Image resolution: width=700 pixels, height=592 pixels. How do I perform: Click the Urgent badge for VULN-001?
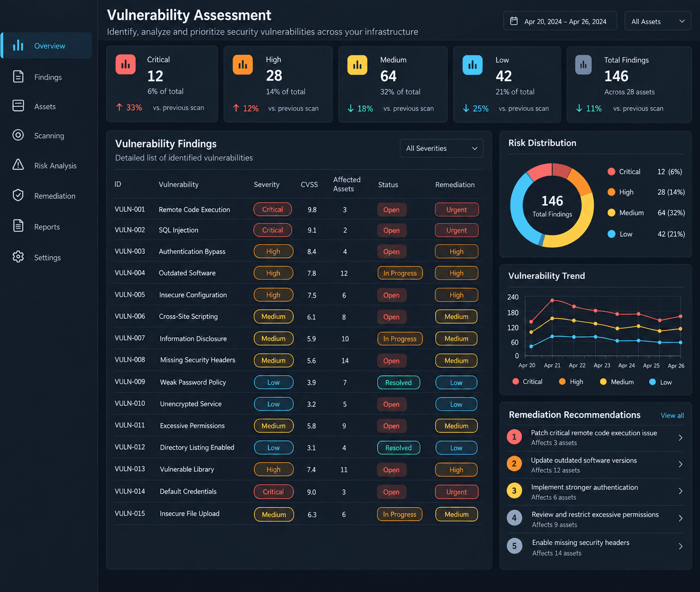tap(457, 209)
